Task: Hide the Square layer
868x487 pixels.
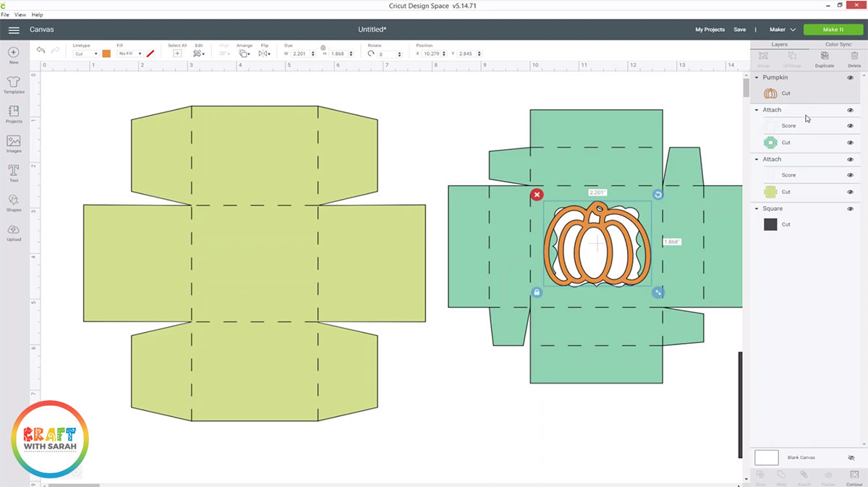Action: click(x=850, y=209)
